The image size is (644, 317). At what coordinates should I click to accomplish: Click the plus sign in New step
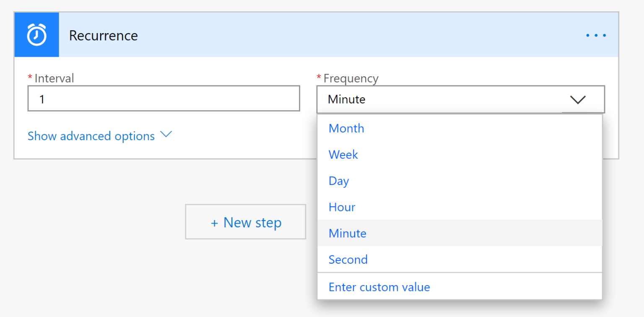(215, 222)
